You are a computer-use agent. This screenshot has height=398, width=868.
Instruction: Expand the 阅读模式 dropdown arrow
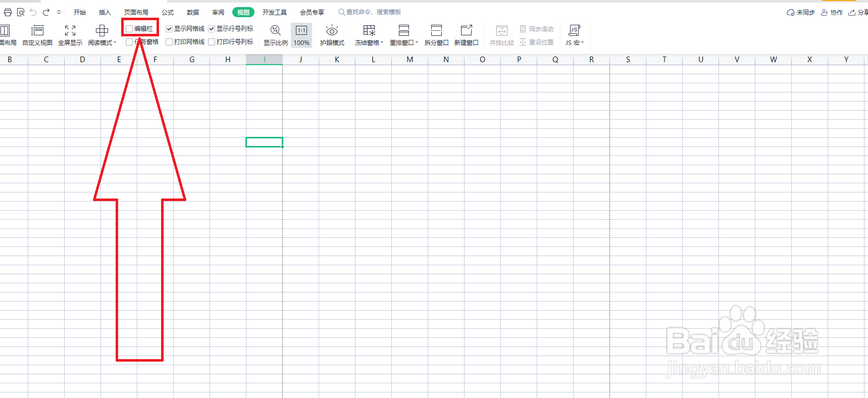pyautogui.click(x=115, y=42)
